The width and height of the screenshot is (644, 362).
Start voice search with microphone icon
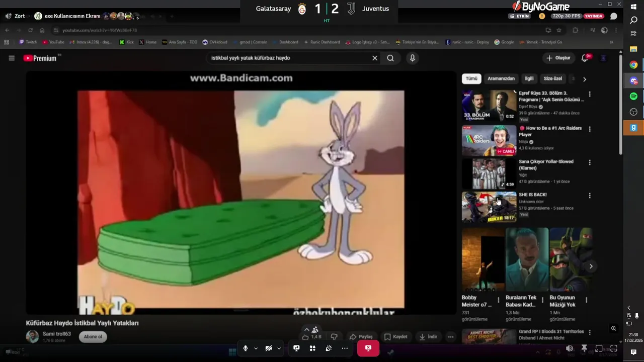[x=413, y=58]
